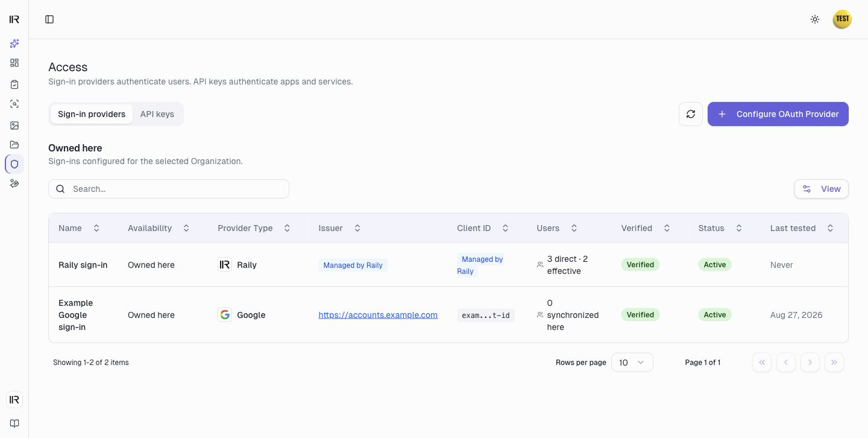Click the Raily logo at sidebar bottom

14,399
